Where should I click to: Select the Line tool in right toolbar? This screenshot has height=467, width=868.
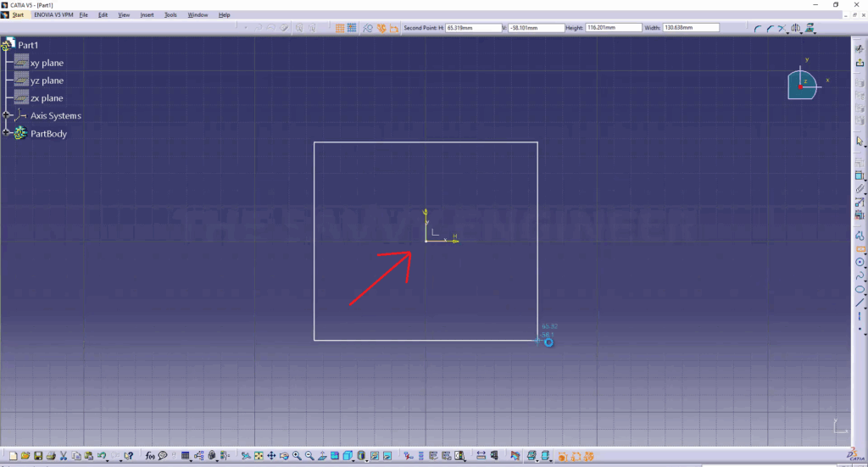[860, 303]
